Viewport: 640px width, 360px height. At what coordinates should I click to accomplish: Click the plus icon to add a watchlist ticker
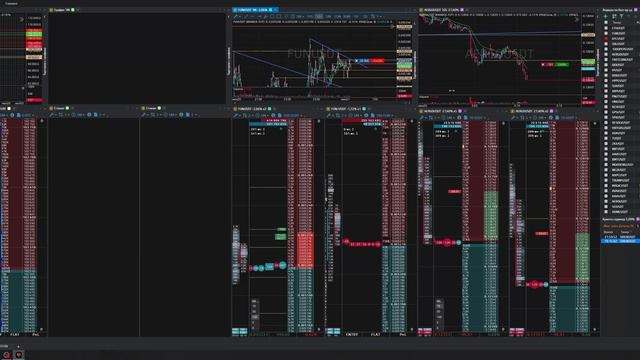[605, 16]
